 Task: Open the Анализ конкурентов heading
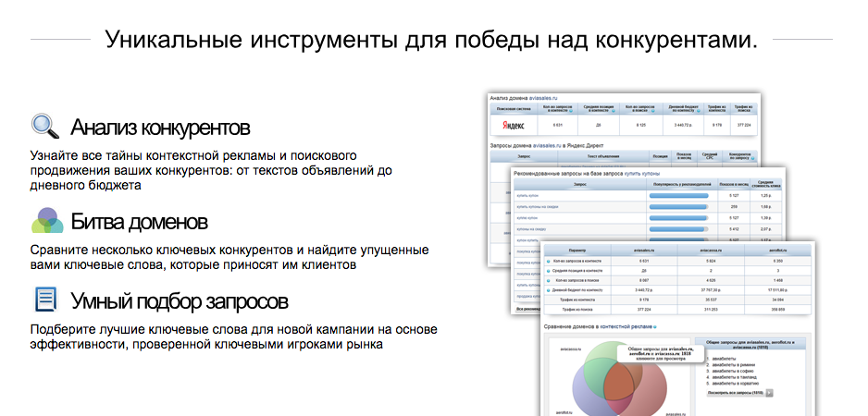pyautogui.click(x=160, y=128)
